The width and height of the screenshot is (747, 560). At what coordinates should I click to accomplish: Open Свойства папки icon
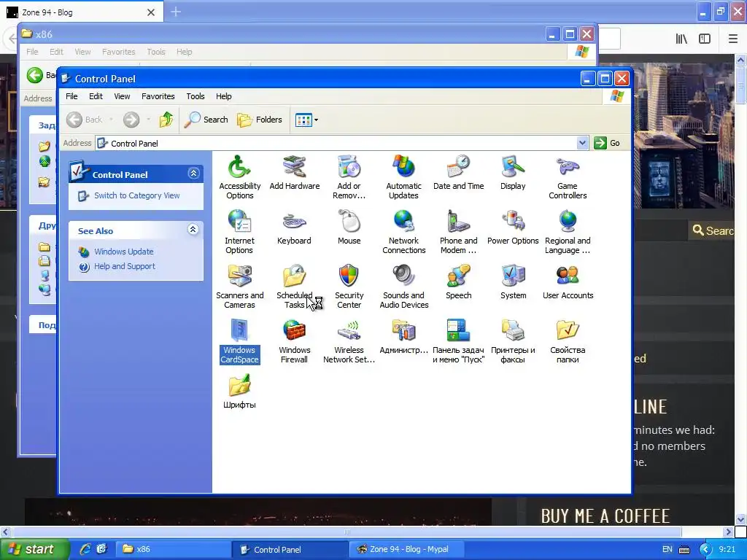[x=568, y=341]
